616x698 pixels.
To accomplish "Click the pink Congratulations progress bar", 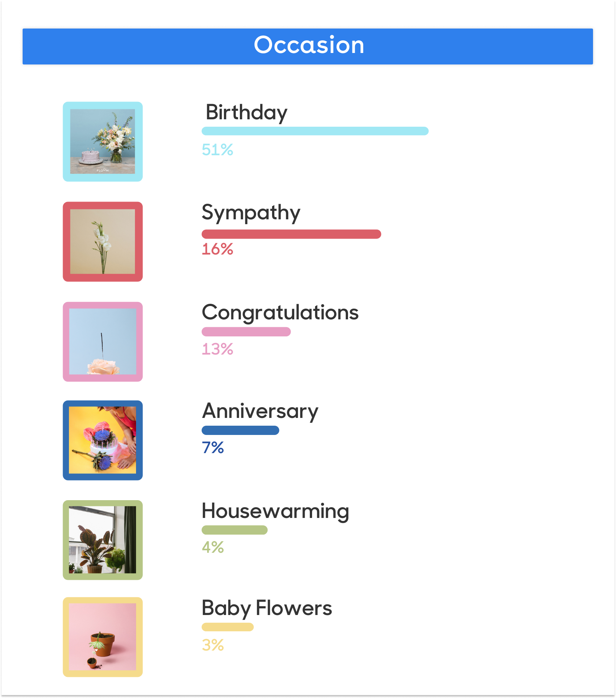I will [x=246, y=332].
